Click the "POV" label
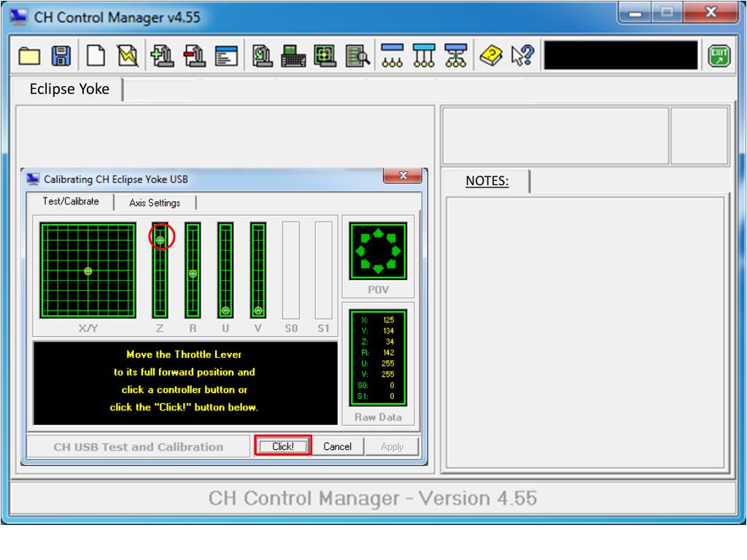The image size is (747, 560). (379, 289)
